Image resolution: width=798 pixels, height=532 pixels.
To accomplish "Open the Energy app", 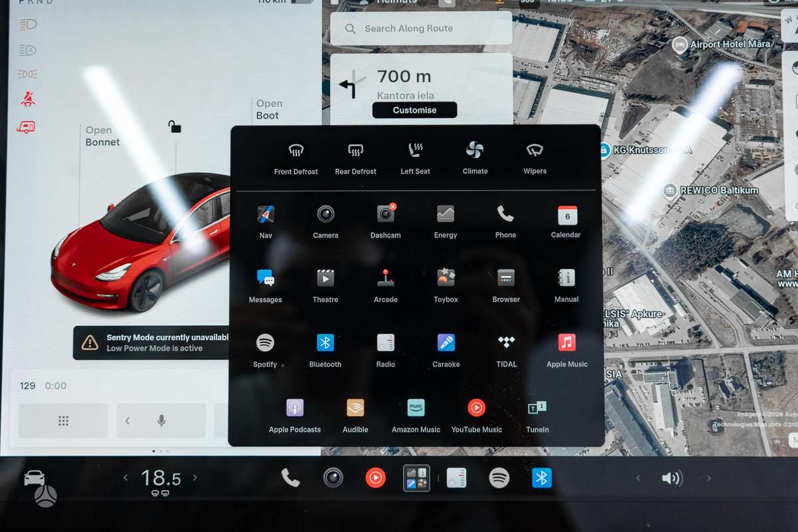I will click(446, 221).
